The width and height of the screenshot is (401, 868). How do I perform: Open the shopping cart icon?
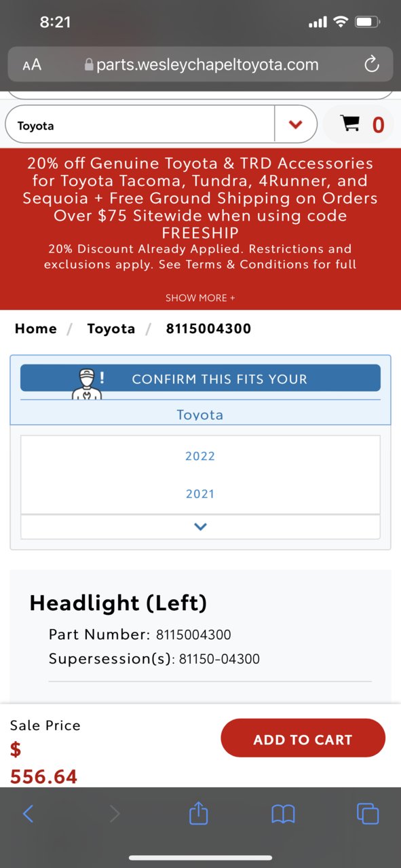coord(350,124)
